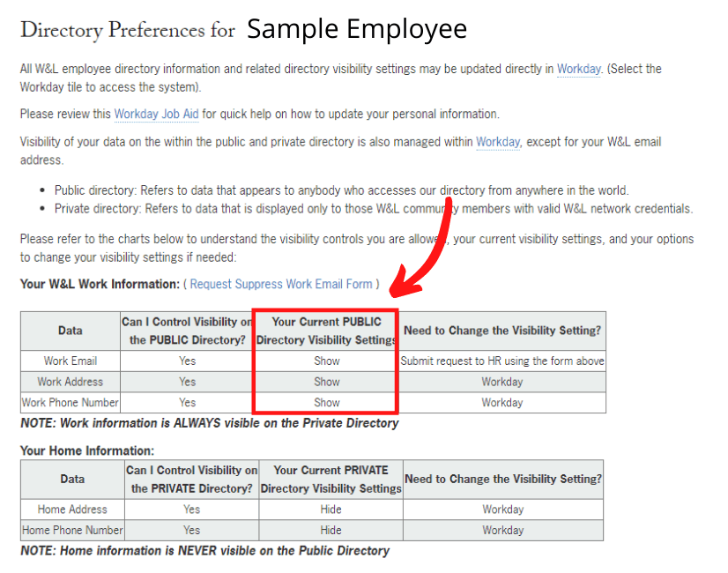The image size is (728, 573).
Task: Open the Workday link in the first paragraph
Action: (578, 69)
